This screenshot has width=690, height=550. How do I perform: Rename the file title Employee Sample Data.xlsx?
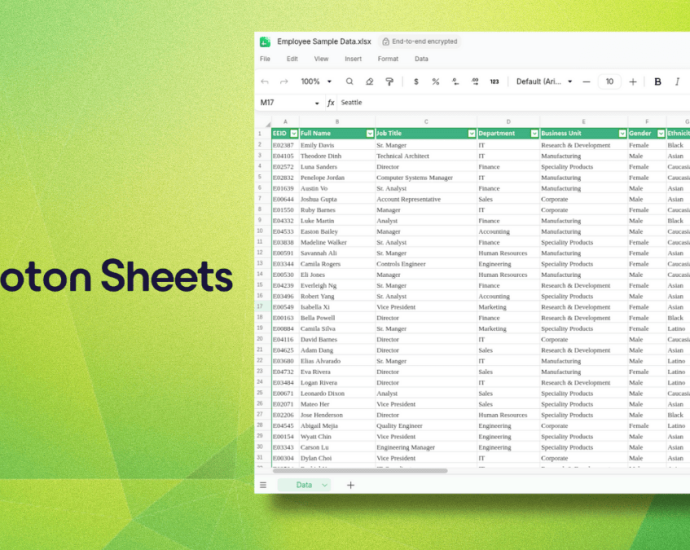[324, 41]
